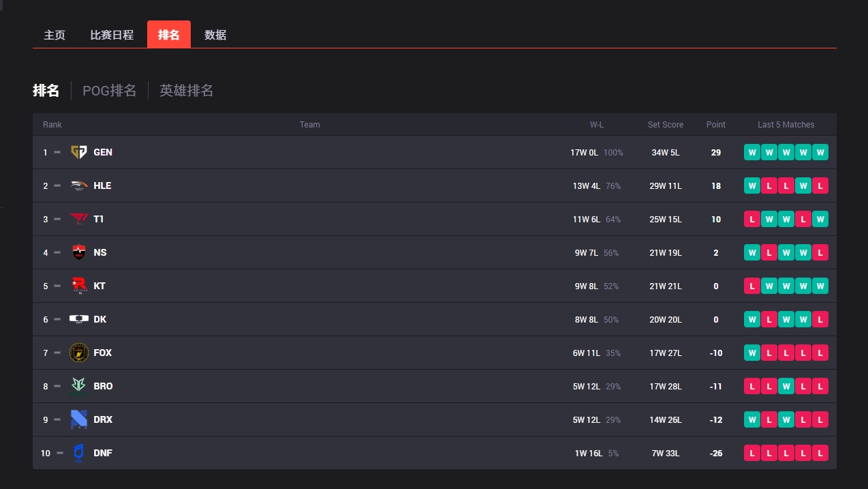The width and height of the screenshot is (868, 489).
Task: Click the DK team logo
Action: coord(79,319)
